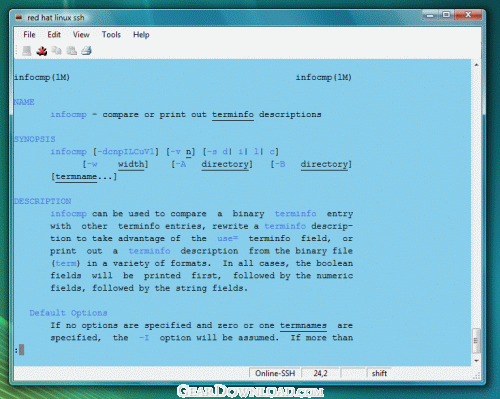500x399 pixels.
Task: Open the Help menu
Action: pos(141,35)
